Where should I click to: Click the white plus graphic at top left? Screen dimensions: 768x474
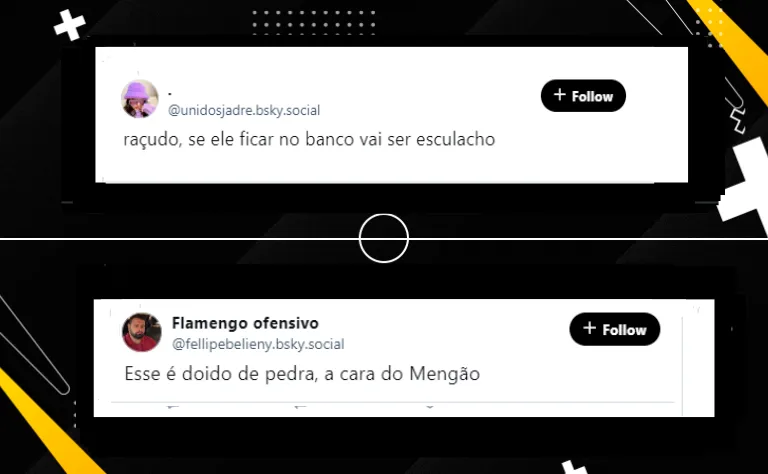pos(70,24)
